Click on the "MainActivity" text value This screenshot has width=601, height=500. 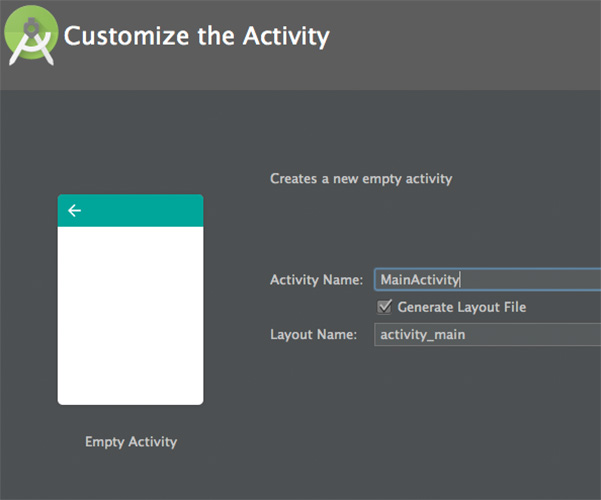click(419, 281)
